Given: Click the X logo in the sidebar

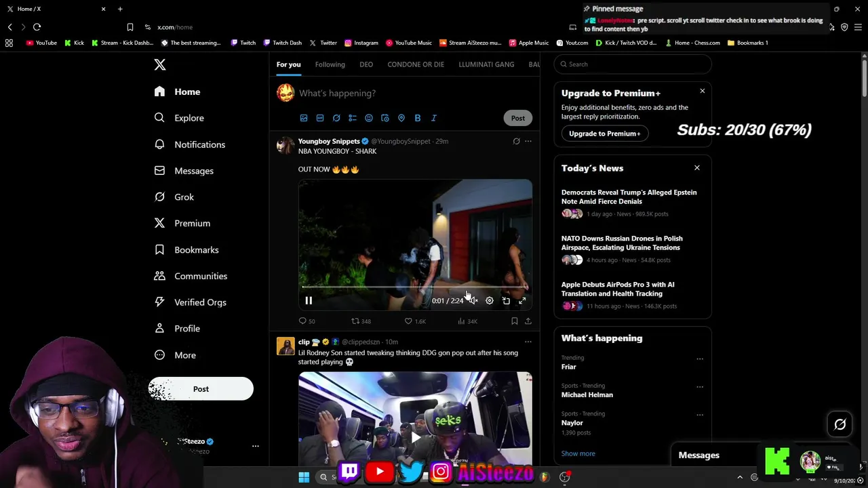Looking at the screenshot, I should 160,64.
